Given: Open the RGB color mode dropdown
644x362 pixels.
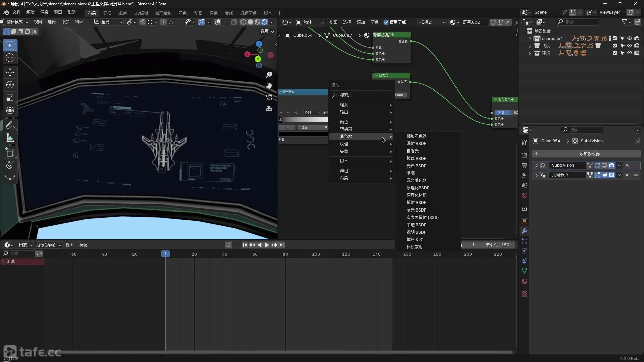Looking at the screenshot, I should tap(312, 113).
